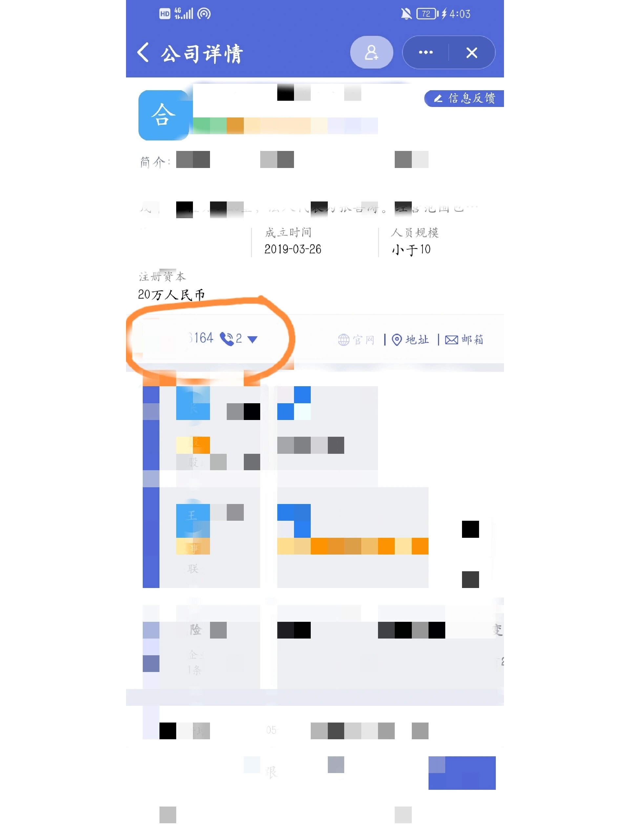
Task: Toggle company information feedback panel
Action: (463, 98)
